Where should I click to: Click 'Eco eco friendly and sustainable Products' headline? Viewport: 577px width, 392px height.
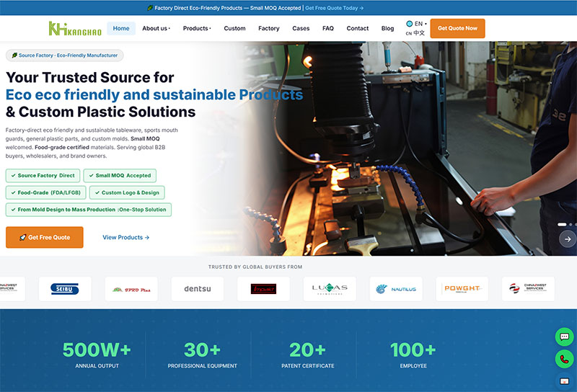click(154, 94)
